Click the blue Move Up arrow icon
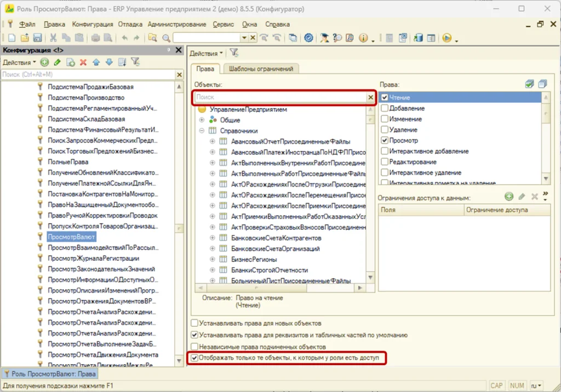Viewport: 561px width, 392px height. click(x=96, y=62)
